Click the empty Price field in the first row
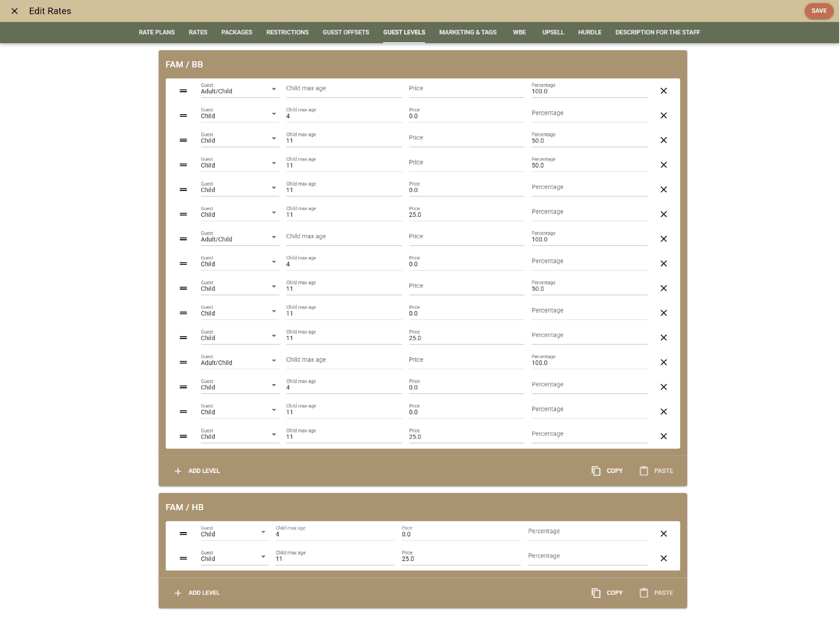This screenshot has width=840, height=632. click(x=466, y=89)
